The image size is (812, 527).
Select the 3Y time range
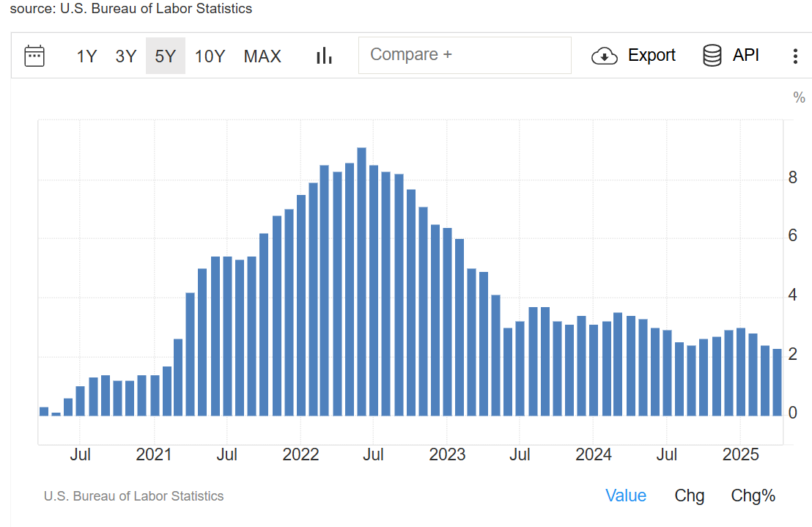(x=125, y=56)
